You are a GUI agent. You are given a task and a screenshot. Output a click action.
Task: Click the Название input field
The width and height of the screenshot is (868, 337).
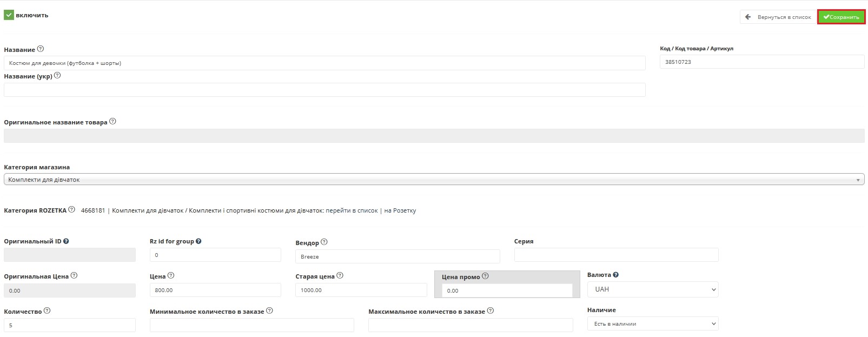pyautogui.click(x=324, y=63)
